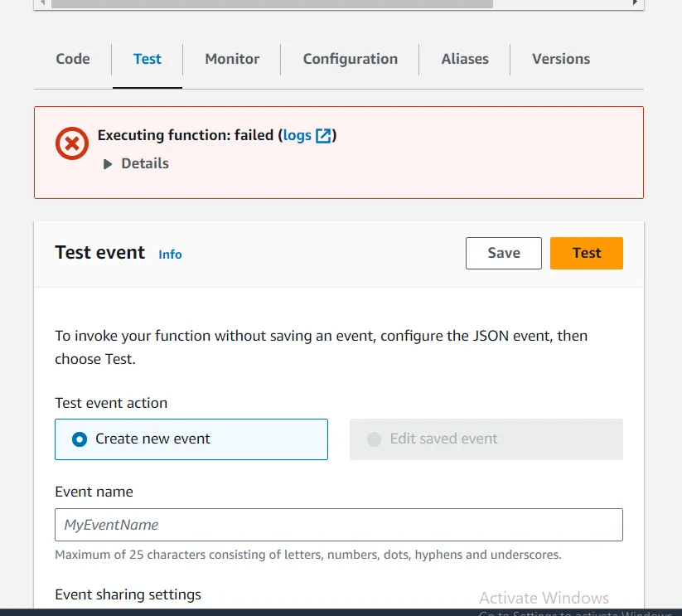Click the Executing function failed message

tap(185, 135)
